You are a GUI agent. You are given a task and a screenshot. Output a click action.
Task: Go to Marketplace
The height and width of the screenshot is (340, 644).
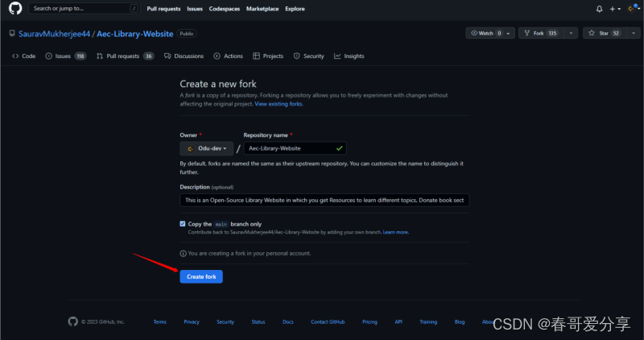[262, 9]
